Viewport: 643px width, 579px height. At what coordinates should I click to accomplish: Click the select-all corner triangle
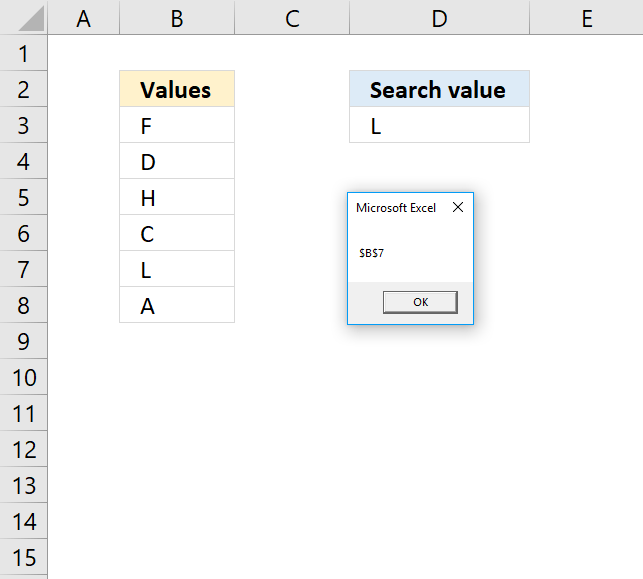(x=24, y=18)
